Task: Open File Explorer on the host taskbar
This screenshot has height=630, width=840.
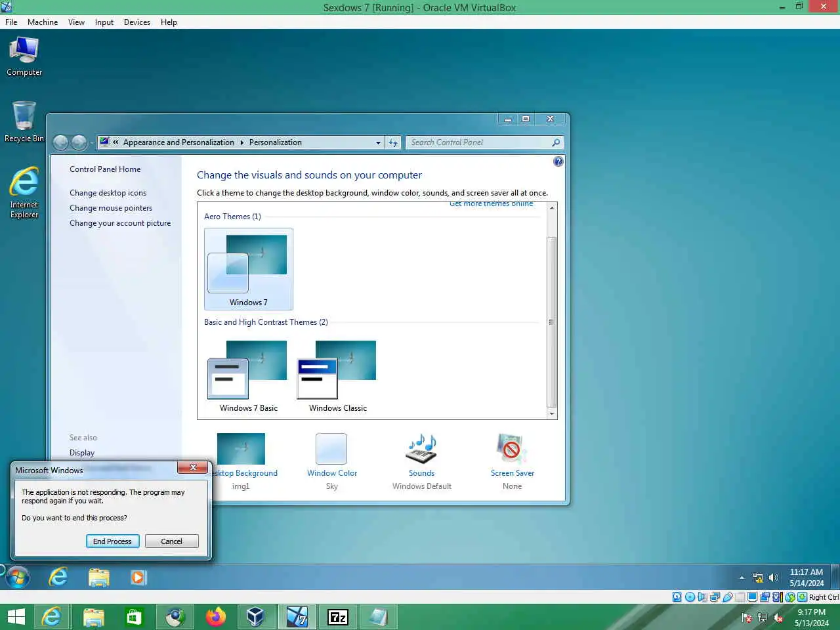Action: point(93,617)
